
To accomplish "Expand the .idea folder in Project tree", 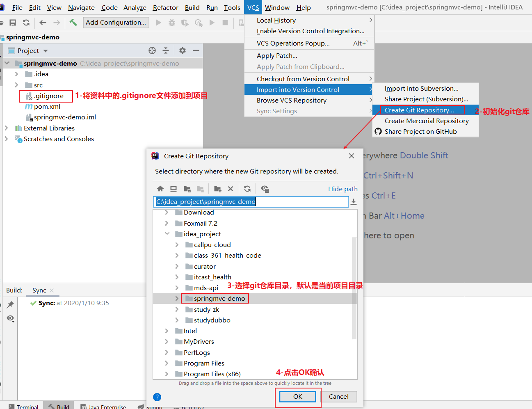I will (x=16, y=74).
